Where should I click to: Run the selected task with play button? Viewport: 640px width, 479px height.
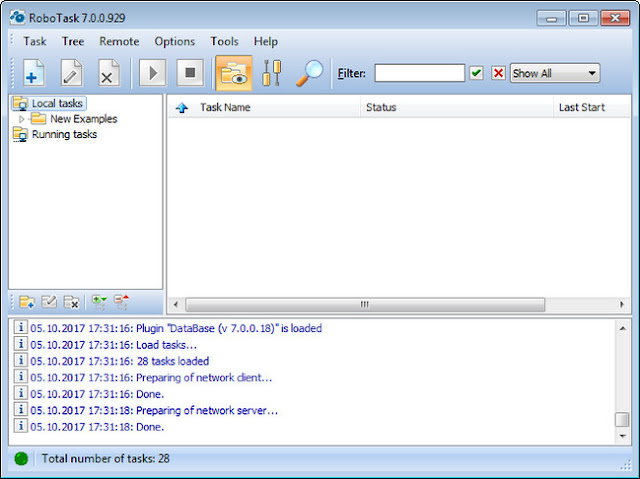tap(152, 73)
